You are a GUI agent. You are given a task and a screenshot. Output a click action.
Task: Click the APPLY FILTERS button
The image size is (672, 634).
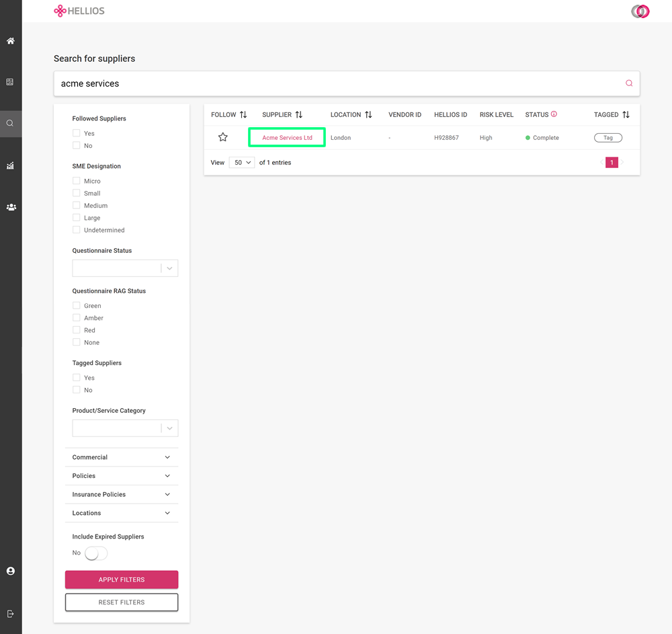coord(121,579)
